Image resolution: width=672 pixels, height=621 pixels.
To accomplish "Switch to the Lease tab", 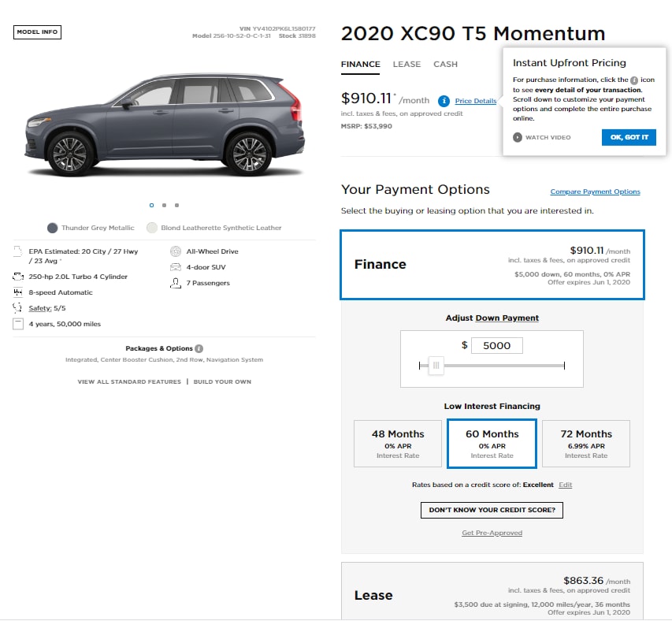I will pos(407,65).
